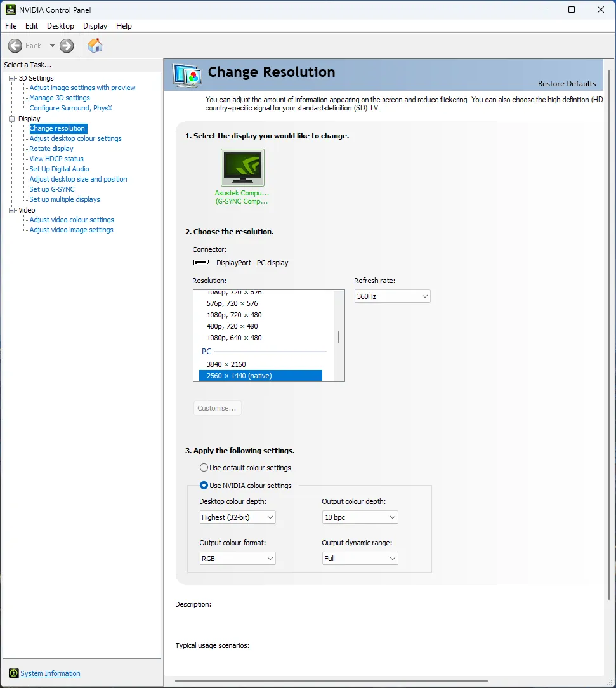Click the Home icon in toolbar
Screen dimensions: 616x688
pos(95,46)
